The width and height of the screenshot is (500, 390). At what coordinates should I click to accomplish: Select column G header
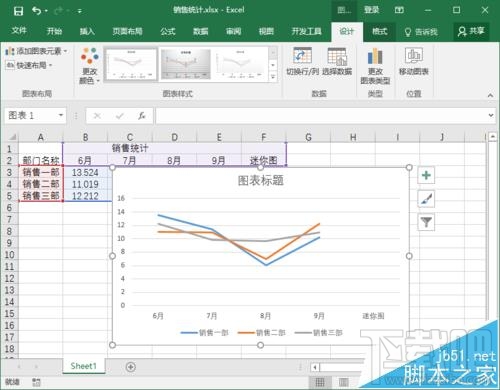tap(308, 137)
